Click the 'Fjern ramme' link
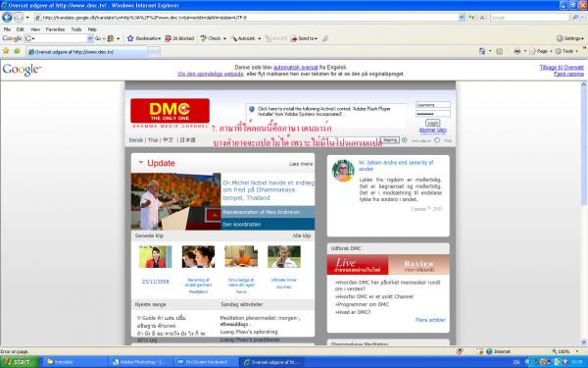Screen dimensions: 588x368 (568, 74)
